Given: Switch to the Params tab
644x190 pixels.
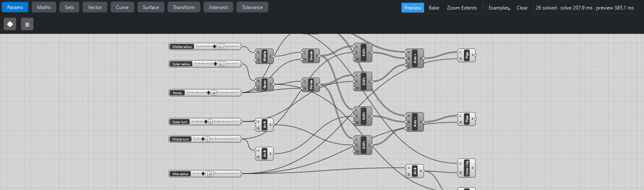Looking at the screenshot, I should coord(14,7).
